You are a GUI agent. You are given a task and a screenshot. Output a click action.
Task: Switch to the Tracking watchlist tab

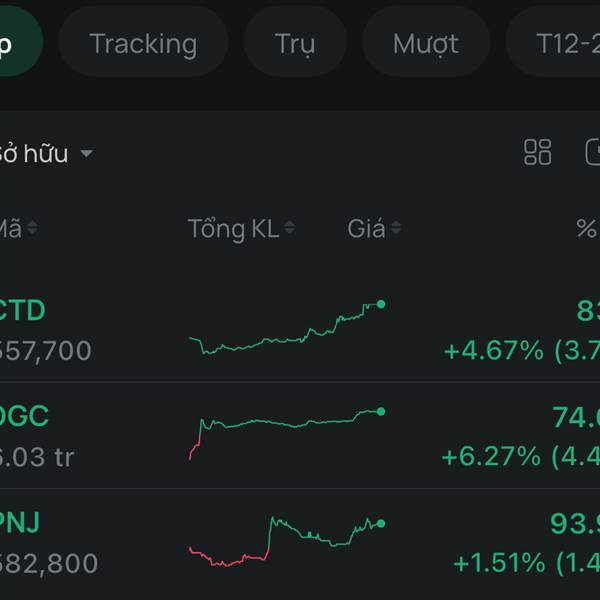(143, 44)
